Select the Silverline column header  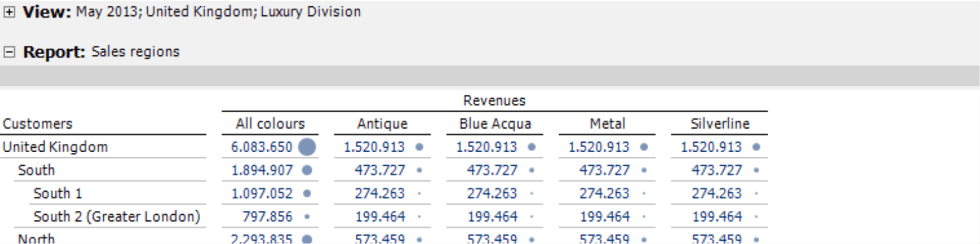[720, 124]
